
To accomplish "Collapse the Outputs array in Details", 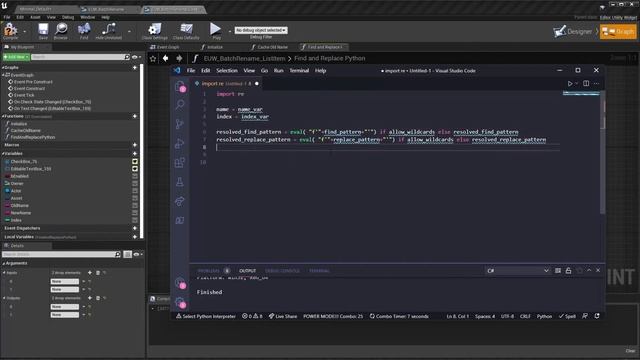I will [4, 298].
